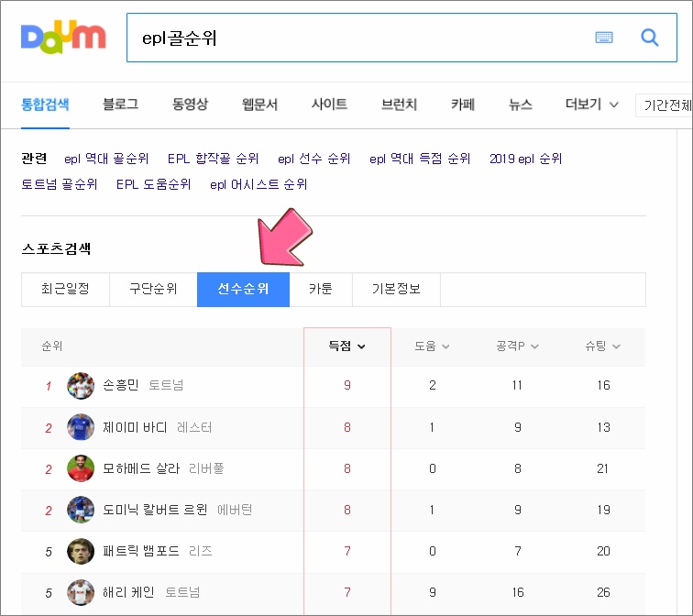
Task: Open the 뉴스 tab
Action: (x=520, y=104)
